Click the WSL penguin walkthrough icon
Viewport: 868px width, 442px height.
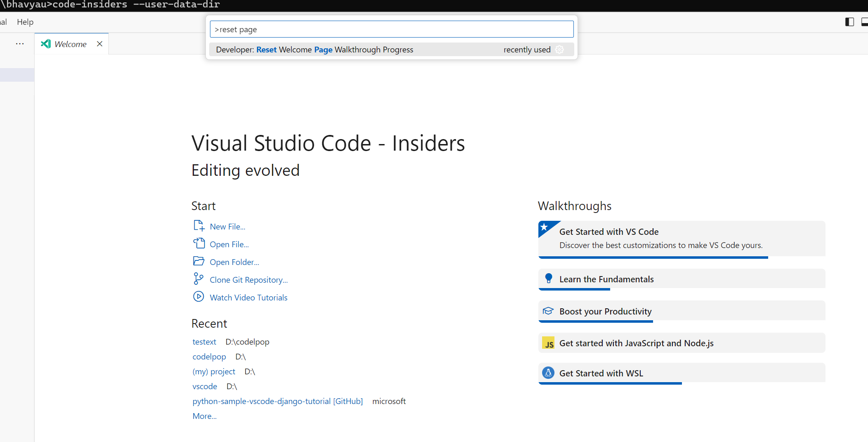(548, 373)
